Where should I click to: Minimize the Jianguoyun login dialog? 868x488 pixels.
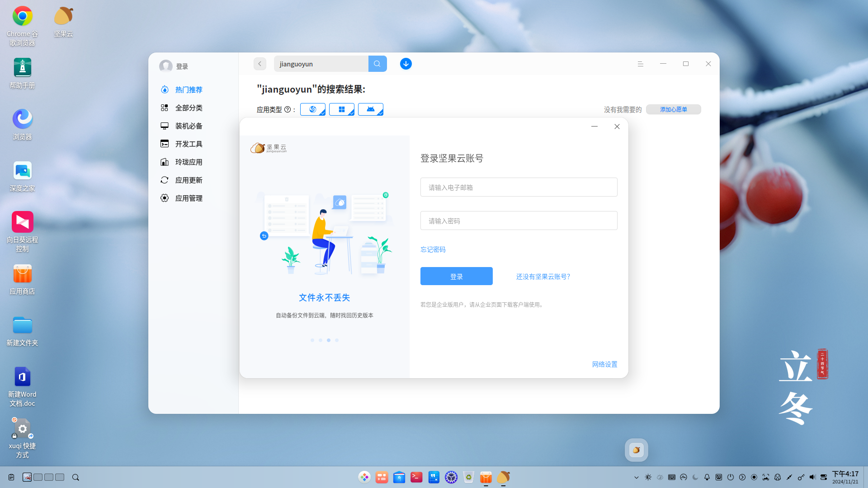tap(594, 127)
